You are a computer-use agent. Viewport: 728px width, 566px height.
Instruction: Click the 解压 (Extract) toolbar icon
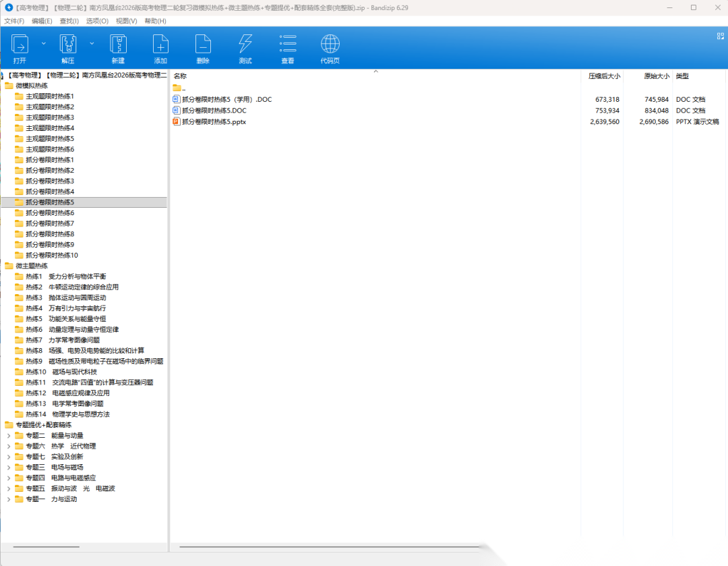point(68,45)
